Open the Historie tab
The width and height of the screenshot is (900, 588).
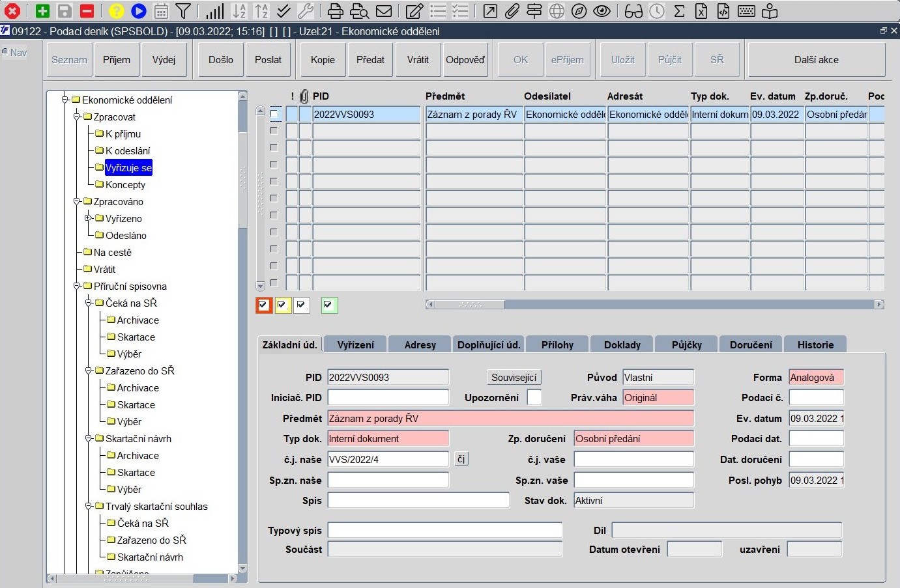815,344
